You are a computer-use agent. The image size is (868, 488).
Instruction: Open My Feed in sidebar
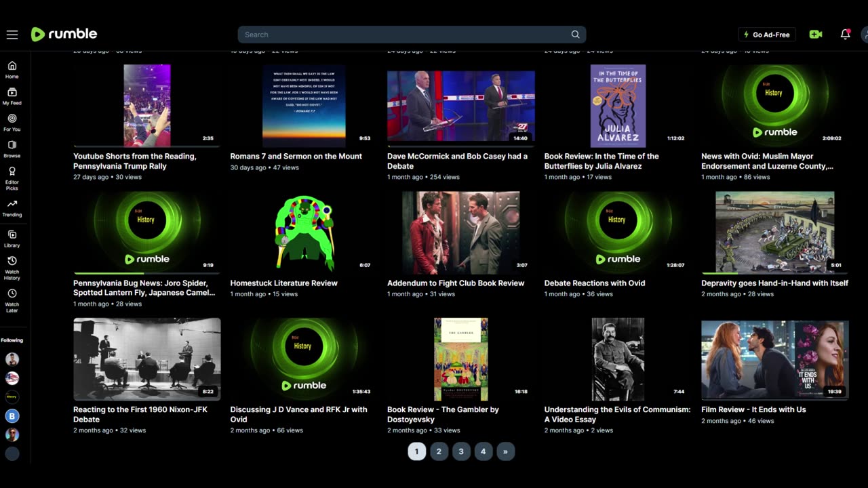click(12, 96)
